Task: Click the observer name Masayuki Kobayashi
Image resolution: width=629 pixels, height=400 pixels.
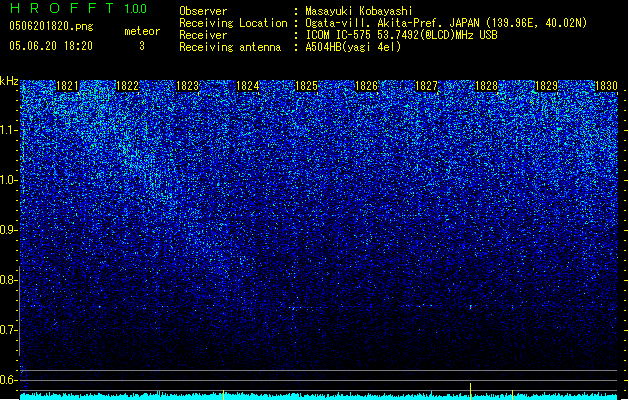Action: [359, 11]
